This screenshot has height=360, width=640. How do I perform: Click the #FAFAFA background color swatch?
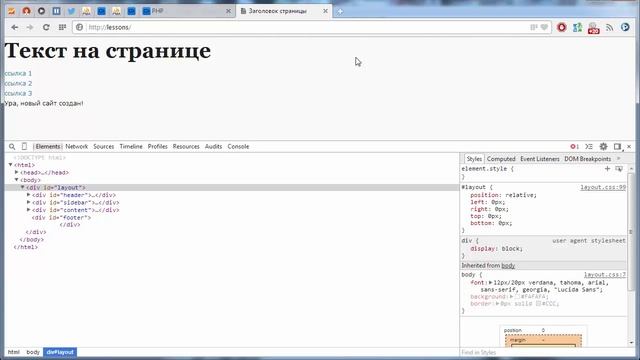pos(517,297)
